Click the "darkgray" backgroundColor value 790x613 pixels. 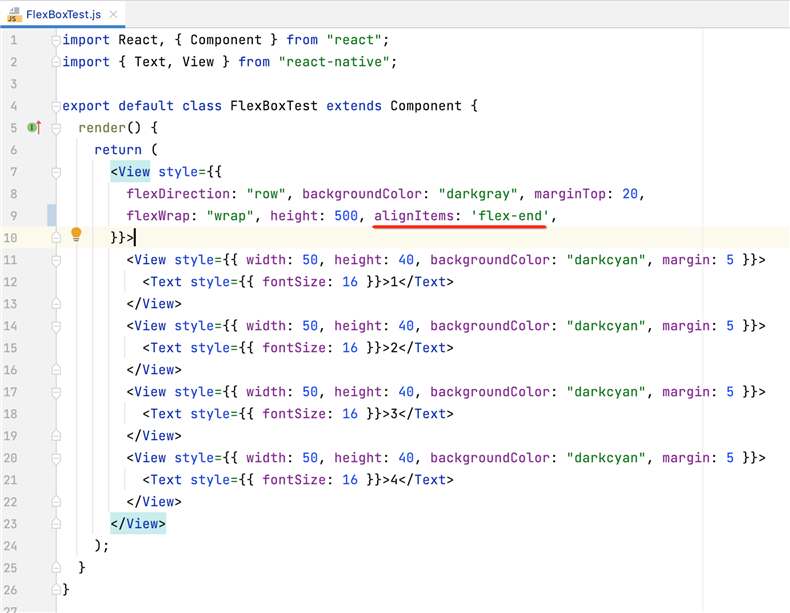point(484,194)
